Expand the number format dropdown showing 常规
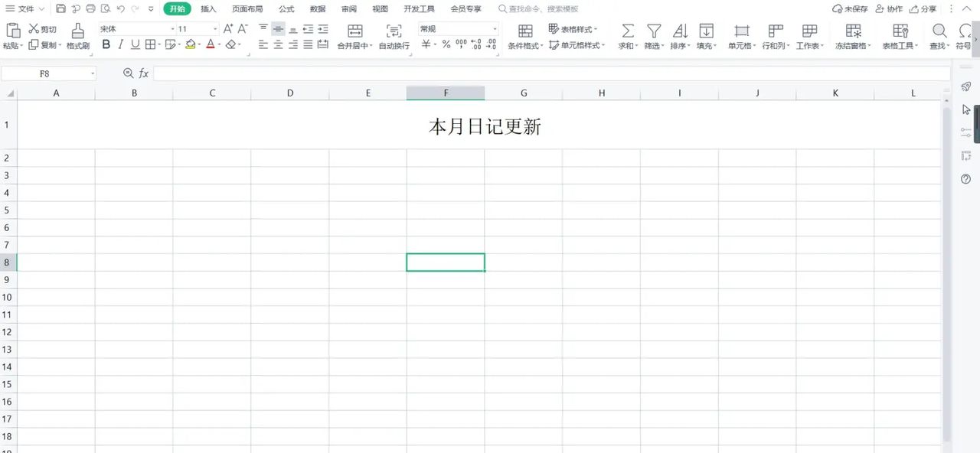Image resolution: width=980 pixels, height=453 pixels. [494, 28]
